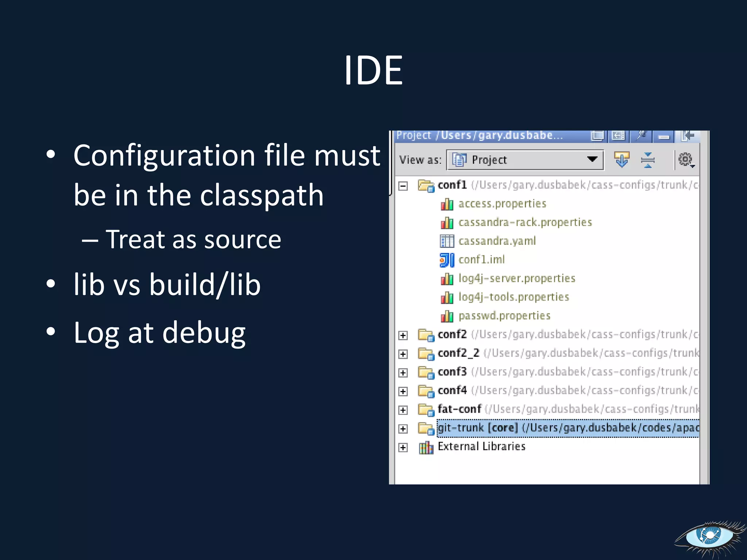Expand the git-trunk [core] node

click(x=403, y=429)
